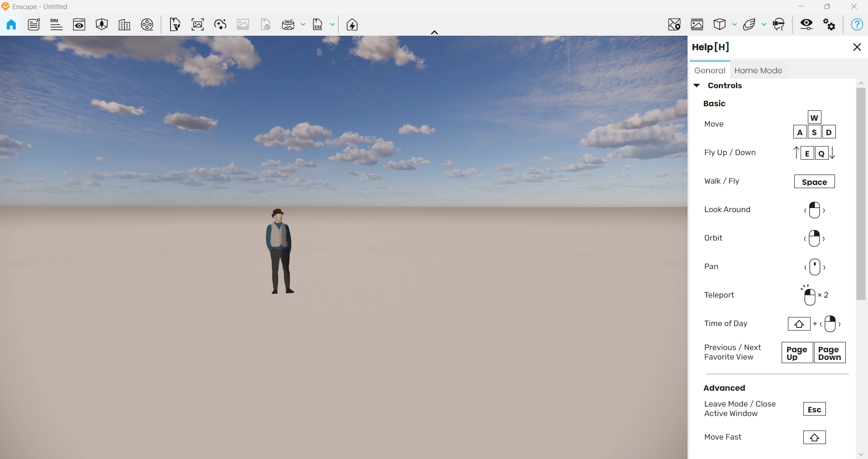Click the 'Orbit' label
The image size is (868, 459).
point(713,238)
